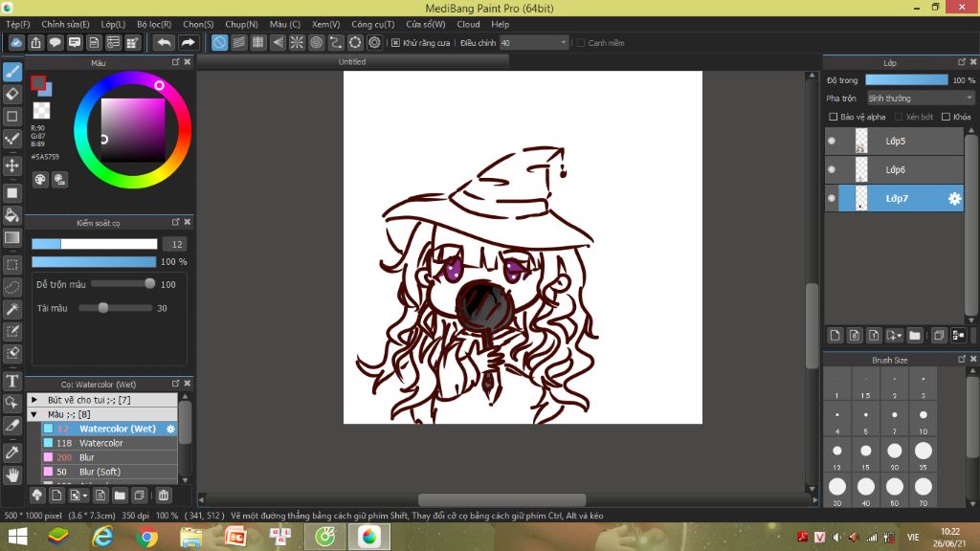This screenshot has width=980, height=551.
Task: Enable the Khóa layer lock checkbox
Action: tap(947, 117)
